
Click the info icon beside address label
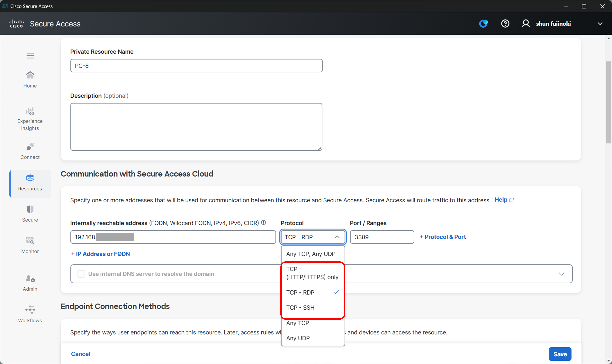[x=263, y=223]
